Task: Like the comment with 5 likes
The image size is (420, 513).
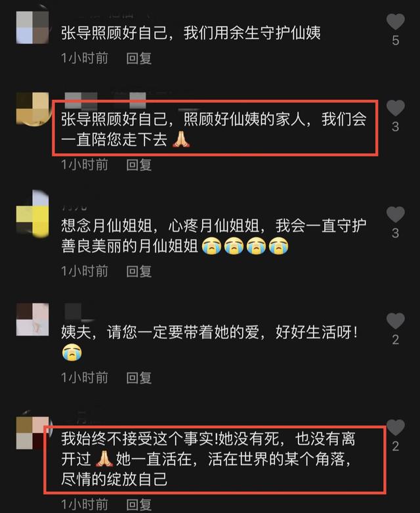Action: tap(396, 22)
